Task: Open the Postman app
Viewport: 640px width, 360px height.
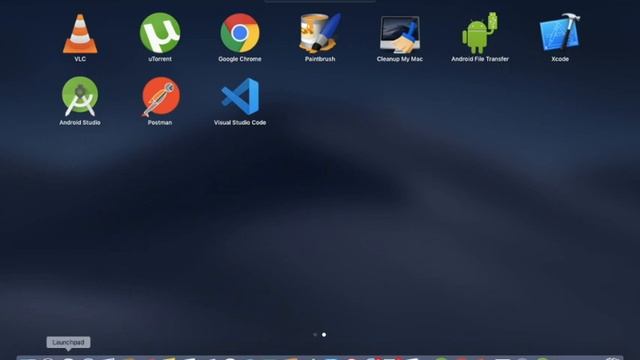Action: click(x=160, y=96)
